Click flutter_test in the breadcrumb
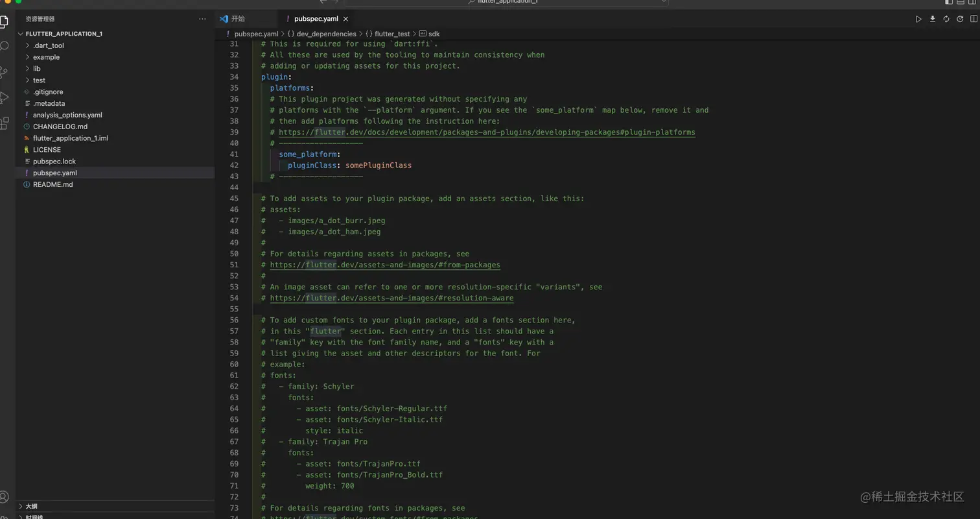 click(x=392, y=34)
